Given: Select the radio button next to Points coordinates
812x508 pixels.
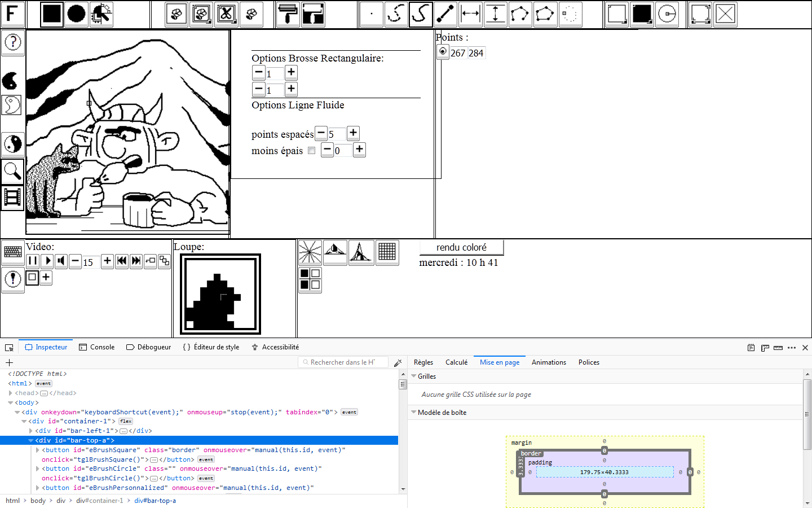Looking at the screenshot, I should point(442,52).
